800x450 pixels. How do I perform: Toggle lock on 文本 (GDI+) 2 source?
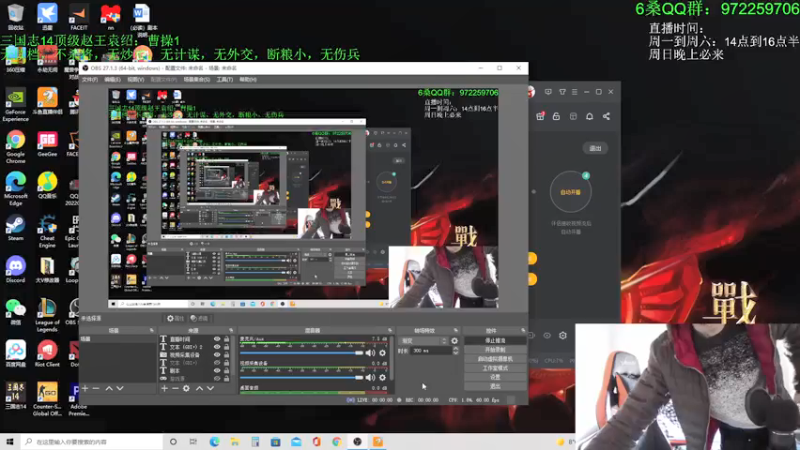(x=227, y=347)
